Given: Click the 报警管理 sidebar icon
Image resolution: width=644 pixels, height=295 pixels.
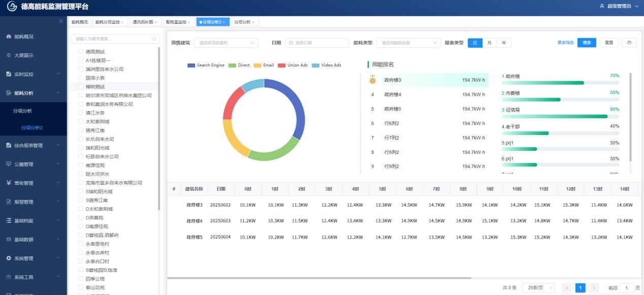Looking at the screenshot, I should click(8, 202).
